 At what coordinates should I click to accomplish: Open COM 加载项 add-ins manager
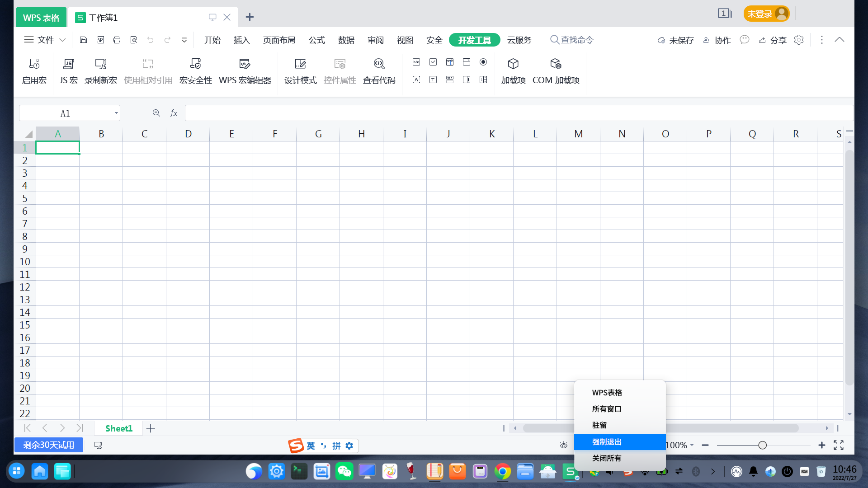coord(556,70)
